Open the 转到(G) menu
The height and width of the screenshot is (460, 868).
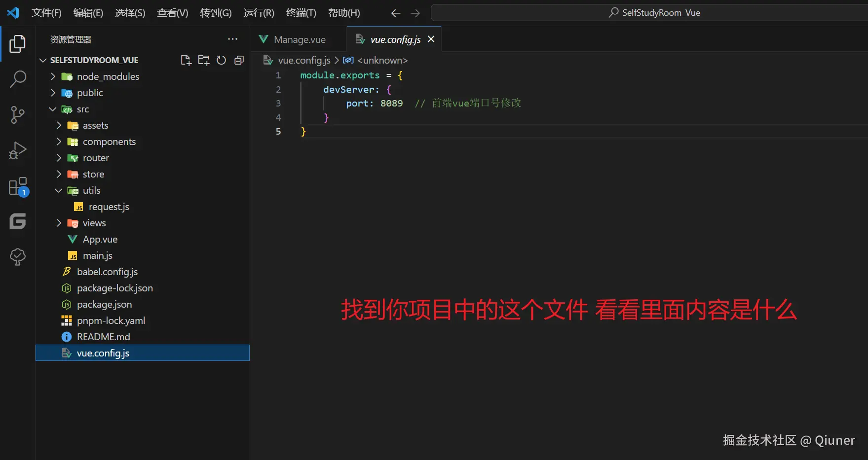tap(216, 13)
